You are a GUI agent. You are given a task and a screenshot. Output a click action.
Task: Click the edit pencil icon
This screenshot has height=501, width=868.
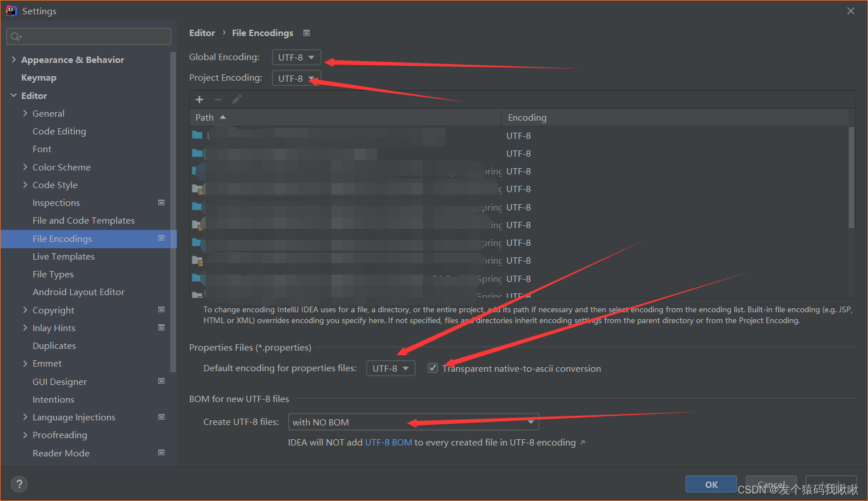coord(237,100)
